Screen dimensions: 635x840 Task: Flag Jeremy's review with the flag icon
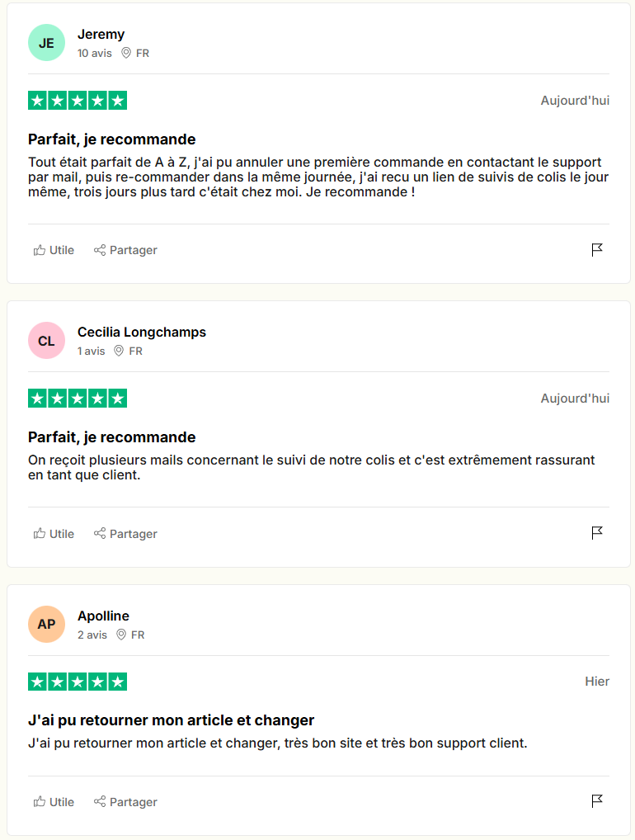click(598, 250)
